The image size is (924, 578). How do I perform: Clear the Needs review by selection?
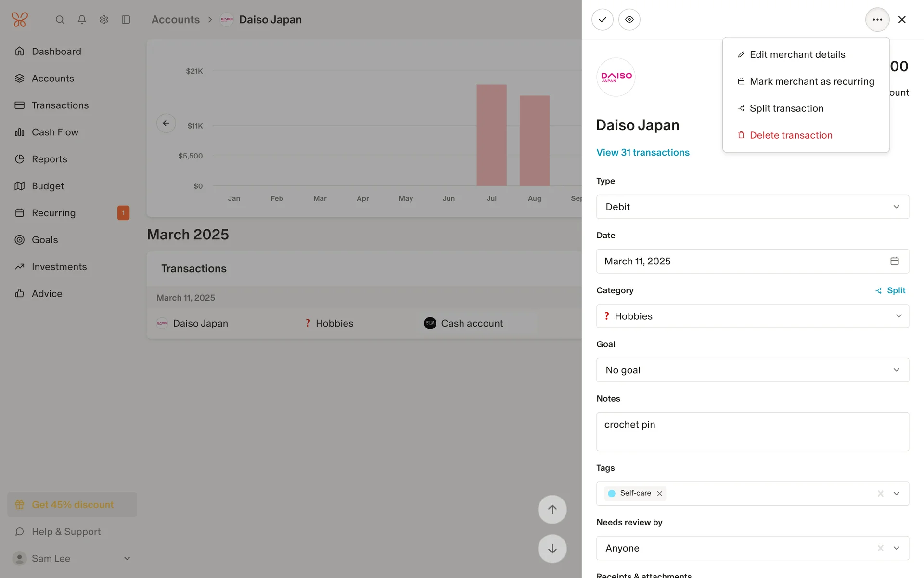click(880, 548)
